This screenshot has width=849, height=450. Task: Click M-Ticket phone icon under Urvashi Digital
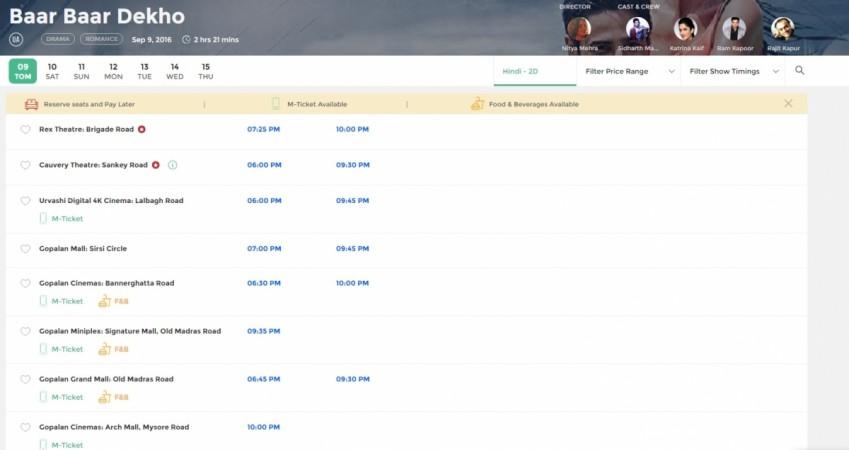point(43,218)
